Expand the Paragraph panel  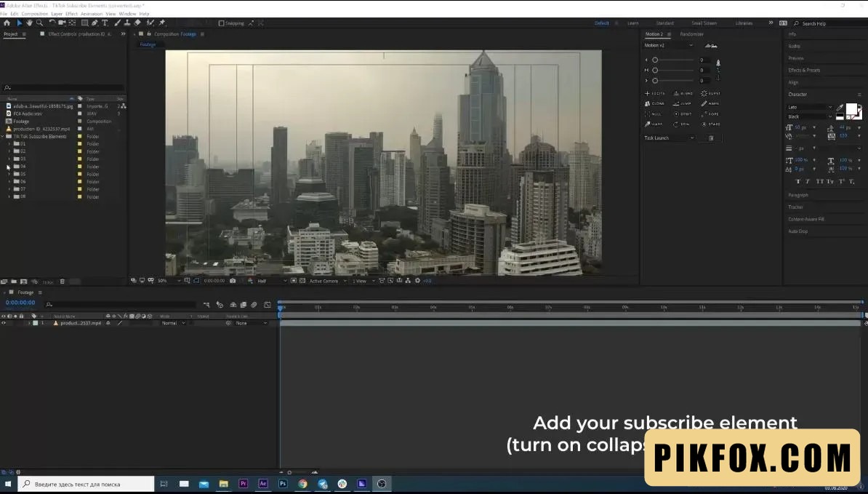point(797,195)
